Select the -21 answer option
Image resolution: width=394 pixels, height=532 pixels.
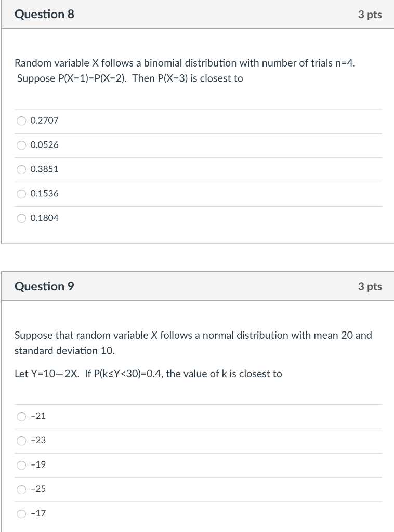pyautogui.click(x=21, y=416)
